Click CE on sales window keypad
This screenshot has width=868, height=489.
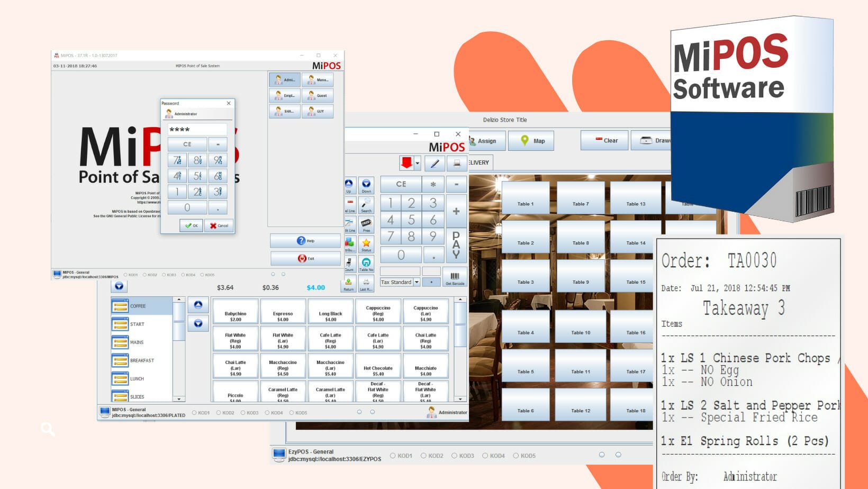click(x=401, y=184)
